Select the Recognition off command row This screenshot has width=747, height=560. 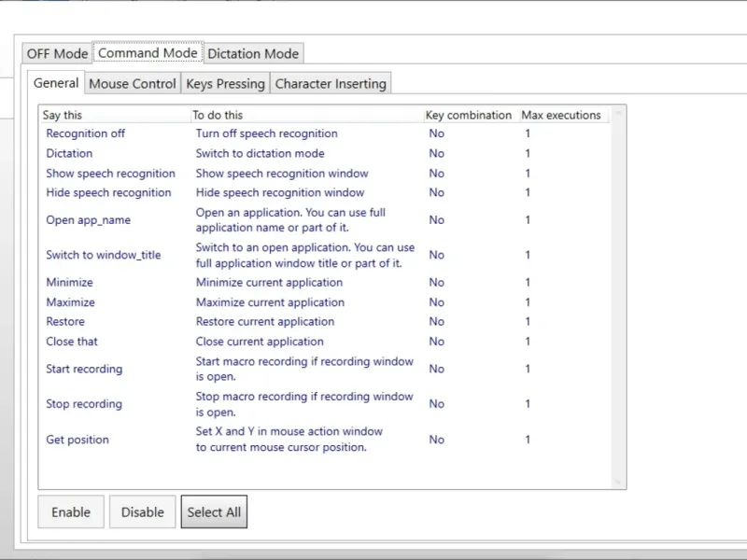pos(85,133)
